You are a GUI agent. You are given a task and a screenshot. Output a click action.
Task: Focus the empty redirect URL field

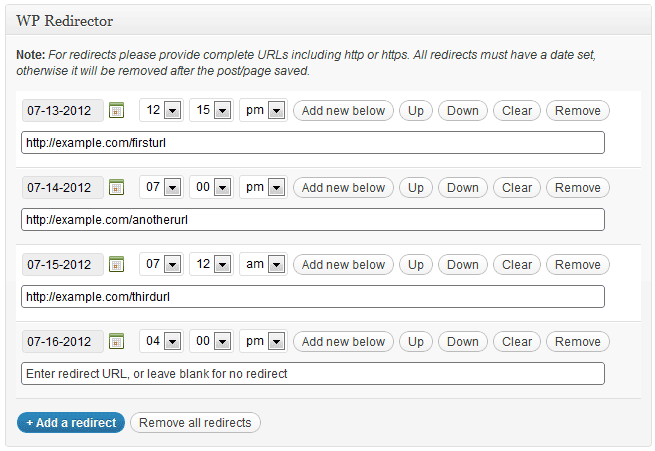click(313, 373)
